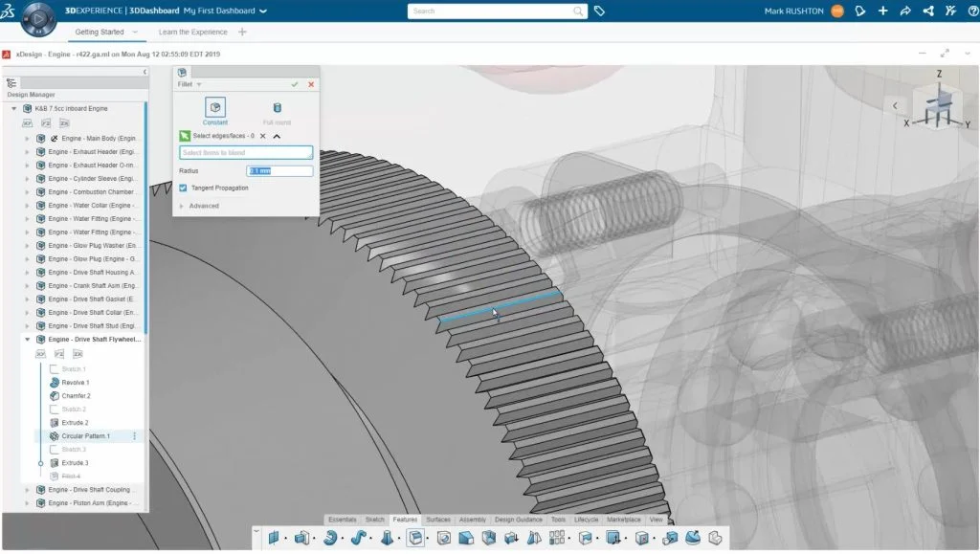Viewport: 980px width, 554px height.
Task: Open the notifications bell icon
Action: coord(859,11)
